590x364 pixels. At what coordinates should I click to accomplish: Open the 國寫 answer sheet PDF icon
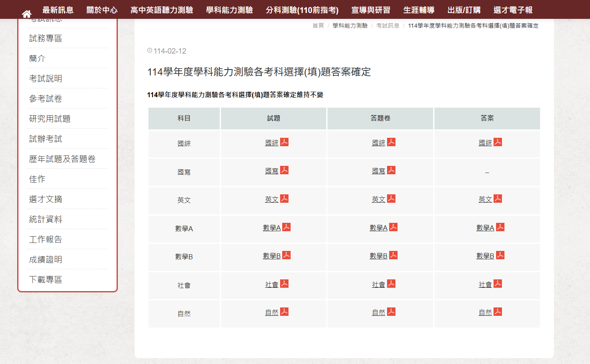(x=390, y=170)
